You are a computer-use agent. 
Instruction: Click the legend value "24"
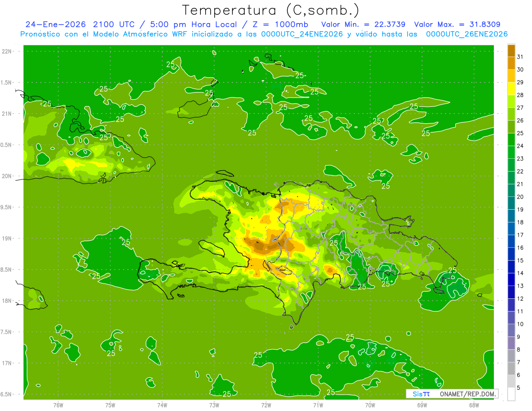click(520, 146)
